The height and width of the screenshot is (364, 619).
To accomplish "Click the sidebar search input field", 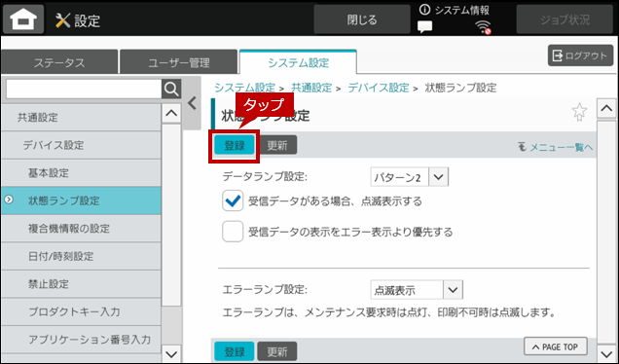I will pos(84,90).
